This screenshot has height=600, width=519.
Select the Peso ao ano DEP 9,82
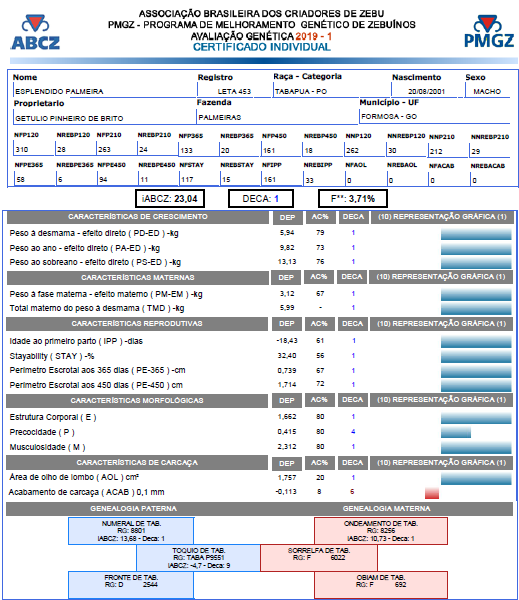point(287,248)
